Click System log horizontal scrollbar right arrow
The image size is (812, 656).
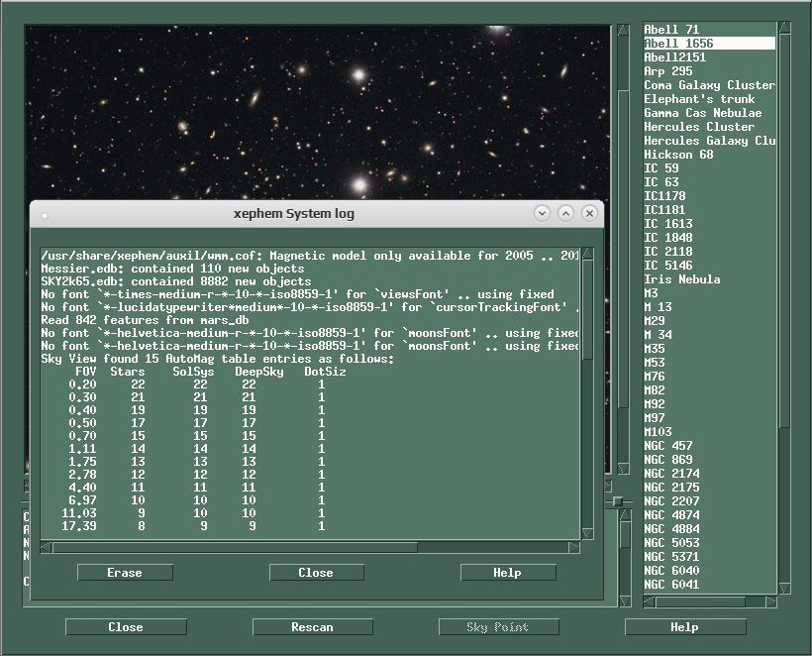pyautogui.click(x=573, y=547)
